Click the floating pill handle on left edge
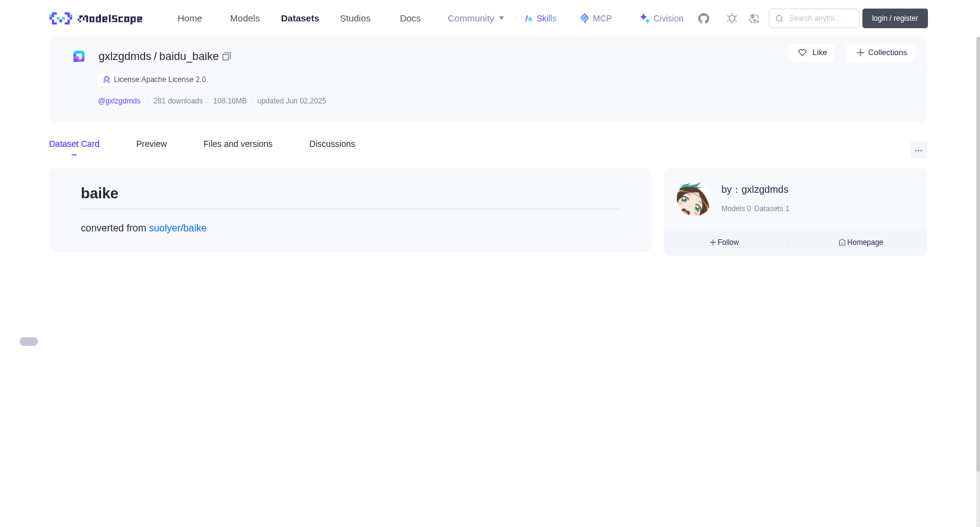Image resolution: width=980 pixels, height=527 pixels. [x=29, y=342]
